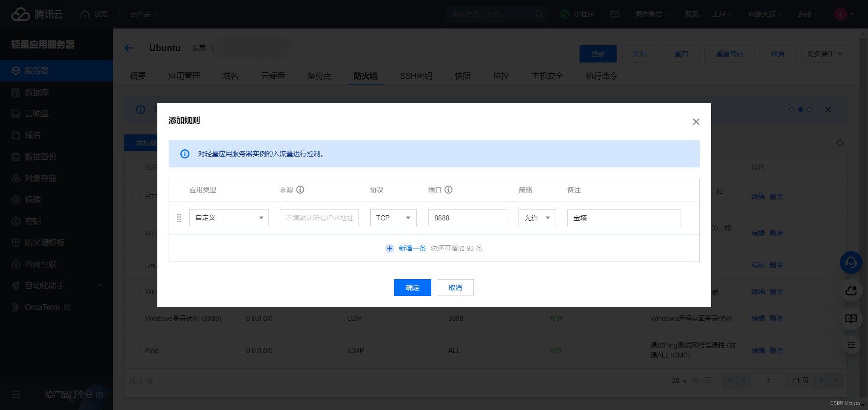Click the user avatar in header
868x410 pixels.
coord(840,14)
